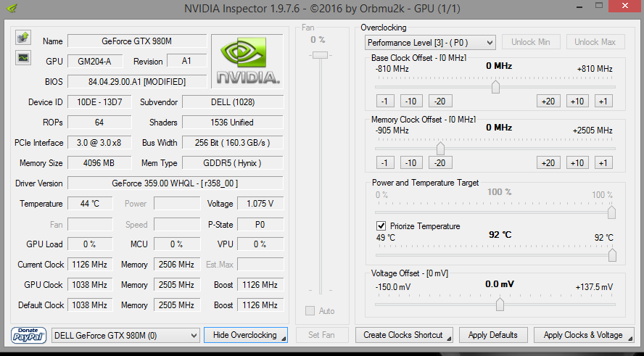Click the Temperature field showing 44 °C
Image resolution: width=644 pixels, height=356 pixels.
tap(90, 204)
